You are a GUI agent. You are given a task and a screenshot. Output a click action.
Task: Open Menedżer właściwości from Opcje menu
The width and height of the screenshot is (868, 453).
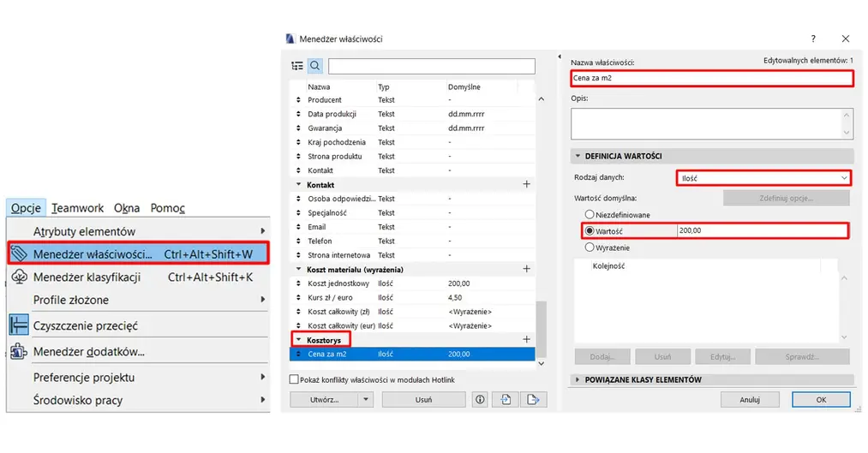pyautogui.click(x=138, y=253)
